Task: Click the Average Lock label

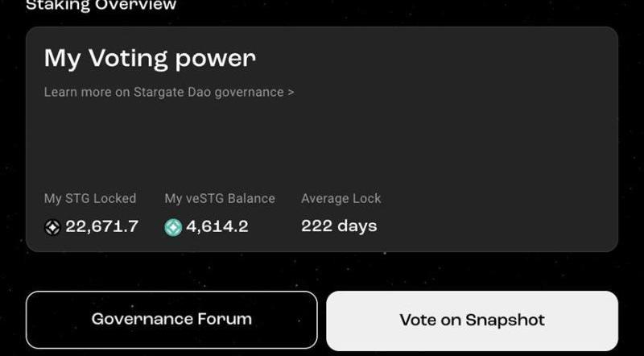Action: [x=341, y=198]
